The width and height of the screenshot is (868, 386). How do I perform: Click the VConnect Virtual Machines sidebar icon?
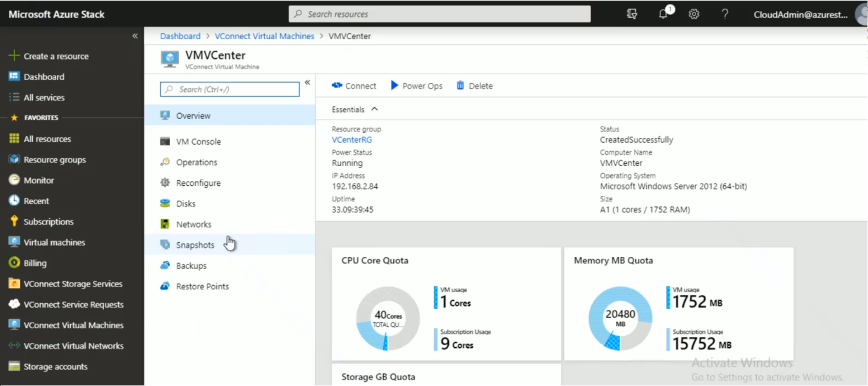(14, 325)
